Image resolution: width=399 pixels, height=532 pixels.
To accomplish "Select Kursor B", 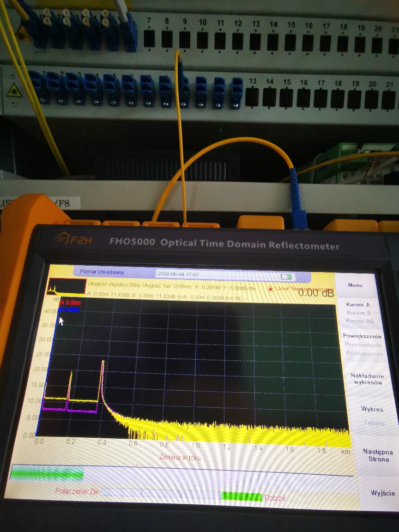I will click(360, 313).
